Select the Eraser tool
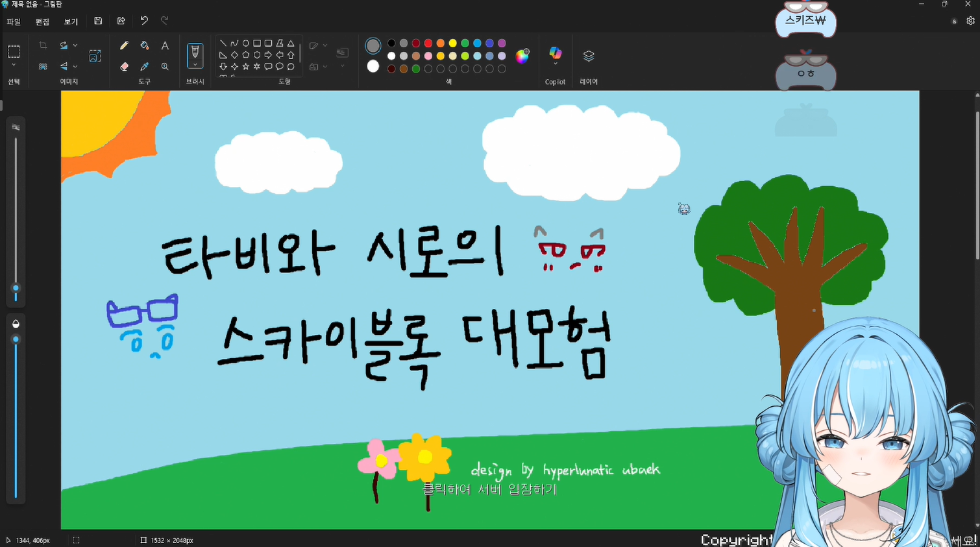Viewport: 980px width, 547px height. point(125,66)
